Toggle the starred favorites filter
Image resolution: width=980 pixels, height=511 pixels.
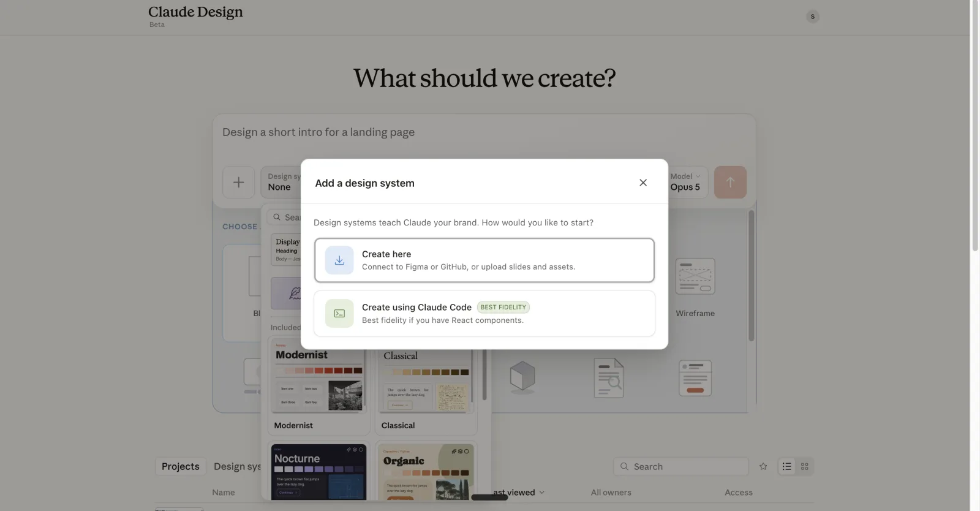coord(763,466)
